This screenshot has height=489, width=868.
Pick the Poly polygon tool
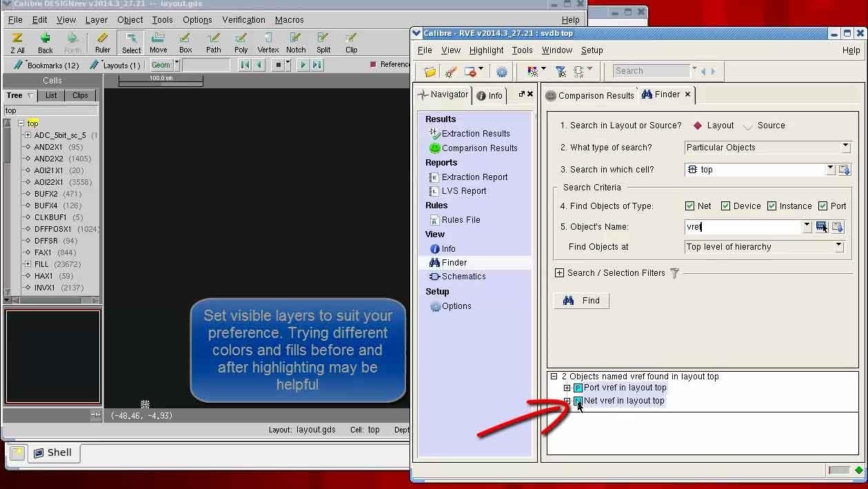point(241,42)
